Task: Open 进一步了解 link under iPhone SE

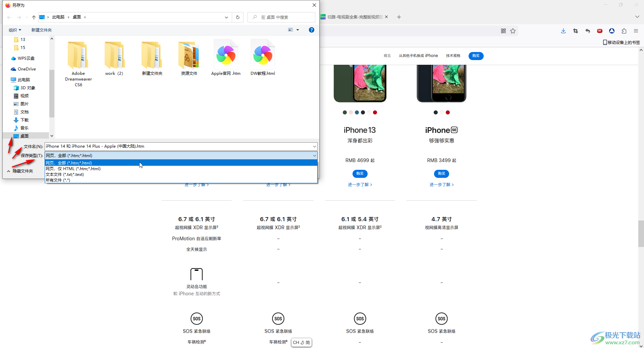Action: coord(441,185)
